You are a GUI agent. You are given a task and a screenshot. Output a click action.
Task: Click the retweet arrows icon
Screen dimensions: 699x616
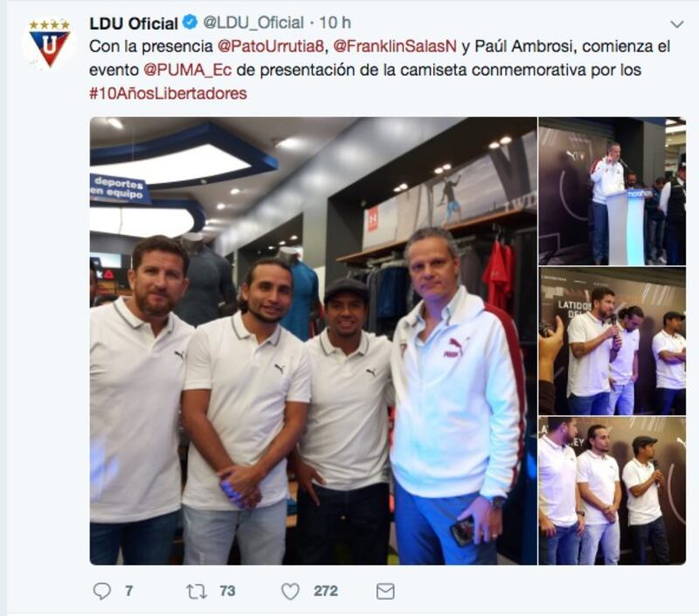coord(196,592)
